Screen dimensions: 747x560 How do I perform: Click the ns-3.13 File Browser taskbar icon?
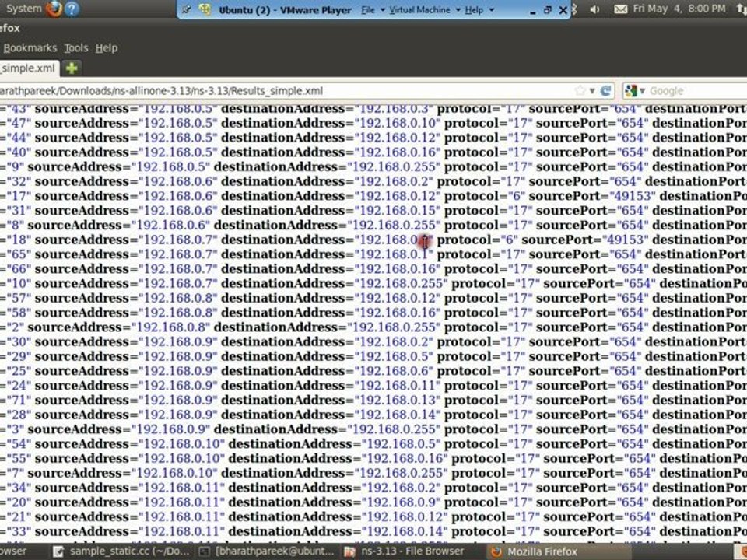[349, 551]
